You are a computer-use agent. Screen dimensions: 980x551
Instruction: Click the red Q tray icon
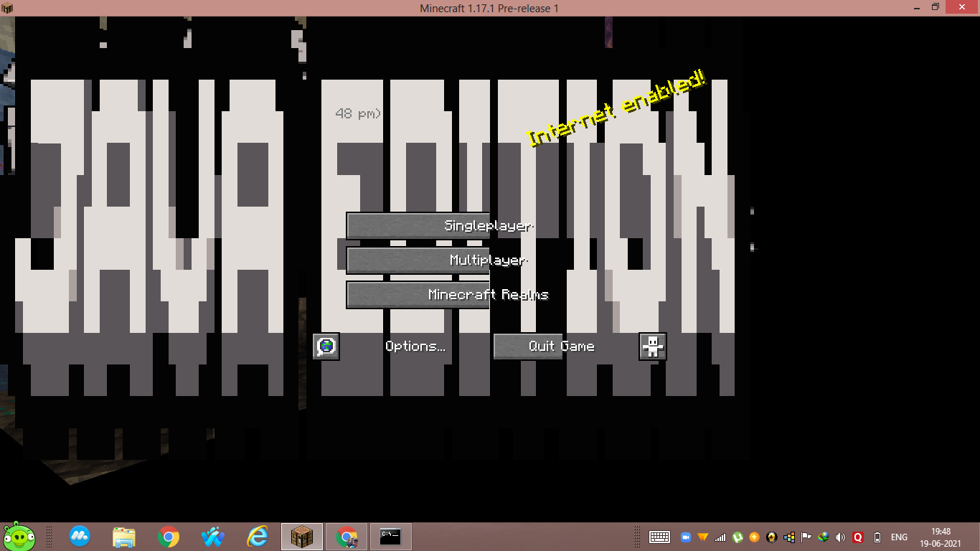click(x=857, y=537)
